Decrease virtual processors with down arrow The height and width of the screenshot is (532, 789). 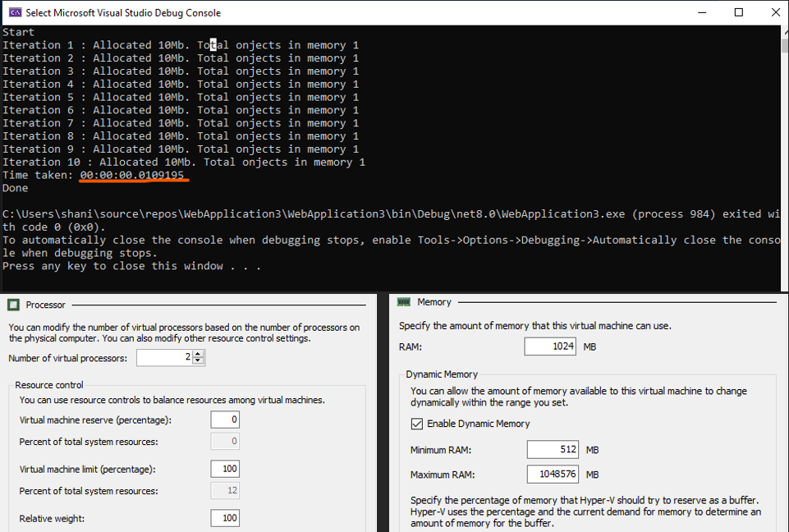[200, 361]
